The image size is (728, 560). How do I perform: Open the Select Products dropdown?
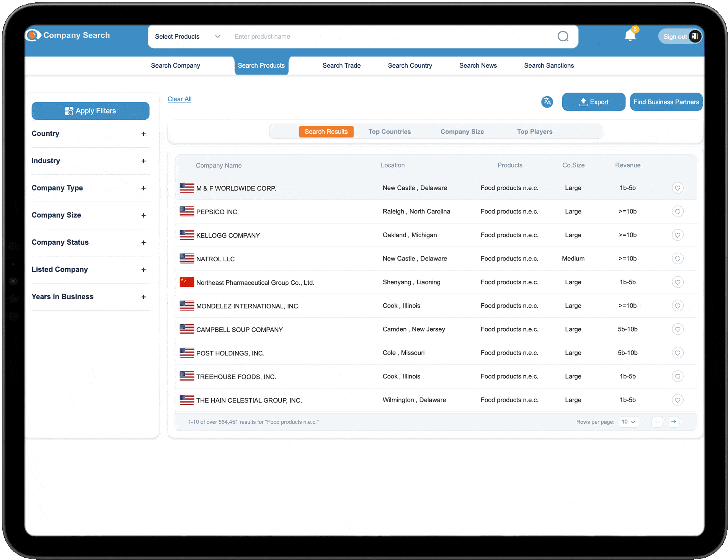pos(188,36)
